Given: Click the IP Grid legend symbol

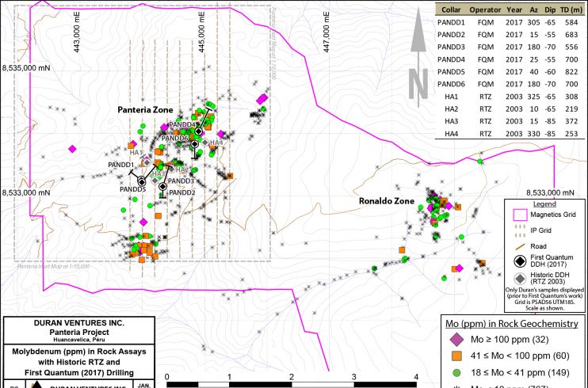Looking at the screenshot, I should click(x=519, y=231).
